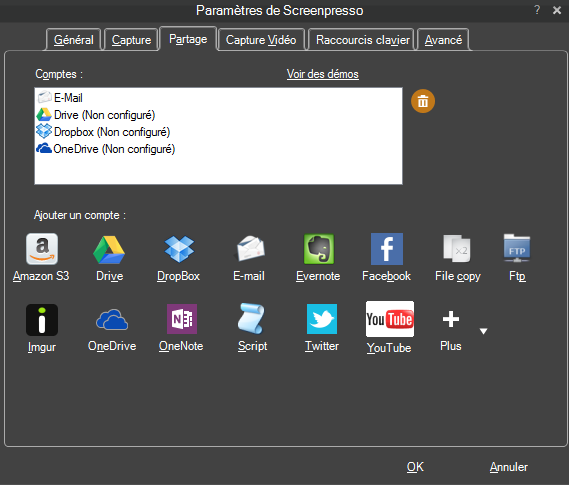Open help via question mark icon
569x485 pixels.
click(x=537, y=10)
